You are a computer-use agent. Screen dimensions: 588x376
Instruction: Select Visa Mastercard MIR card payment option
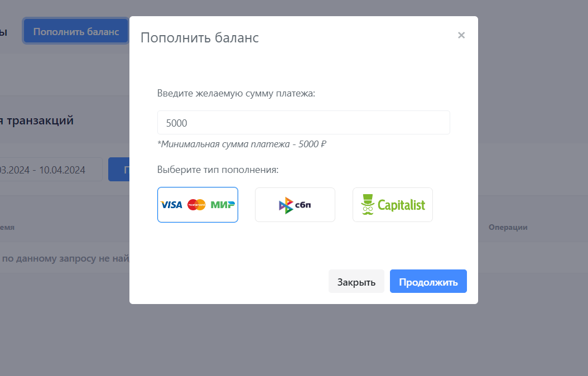click(197, 205)
